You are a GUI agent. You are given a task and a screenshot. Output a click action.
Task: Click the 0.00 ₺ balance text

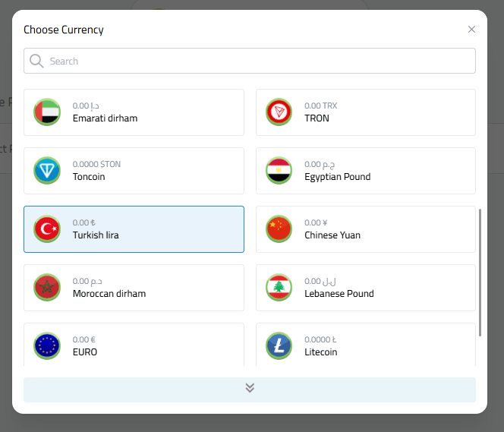click(84, 222)
